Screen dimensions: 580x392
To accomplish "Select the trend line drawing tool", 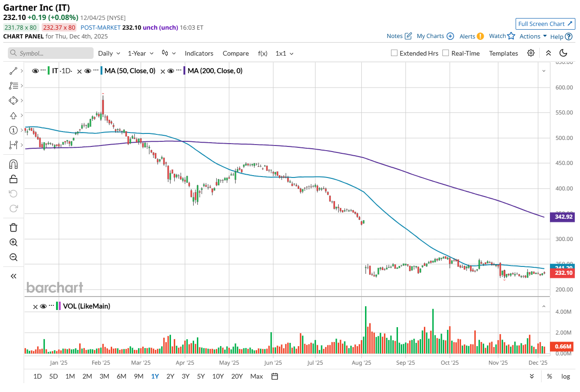I will pos(13,71).
